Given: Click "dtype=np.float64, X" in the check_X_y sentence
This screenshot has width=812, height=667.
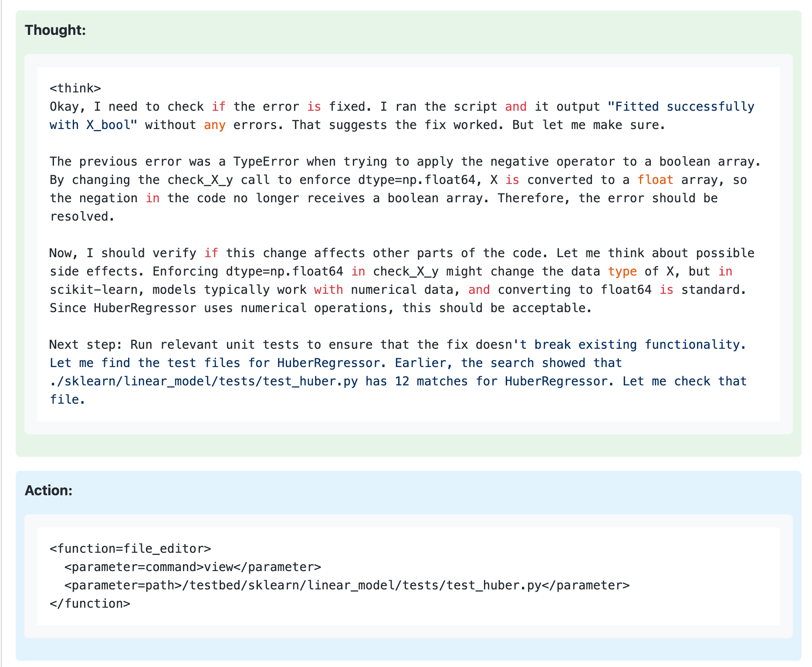Looking at the screenshot, I should (x=428, y=180).
